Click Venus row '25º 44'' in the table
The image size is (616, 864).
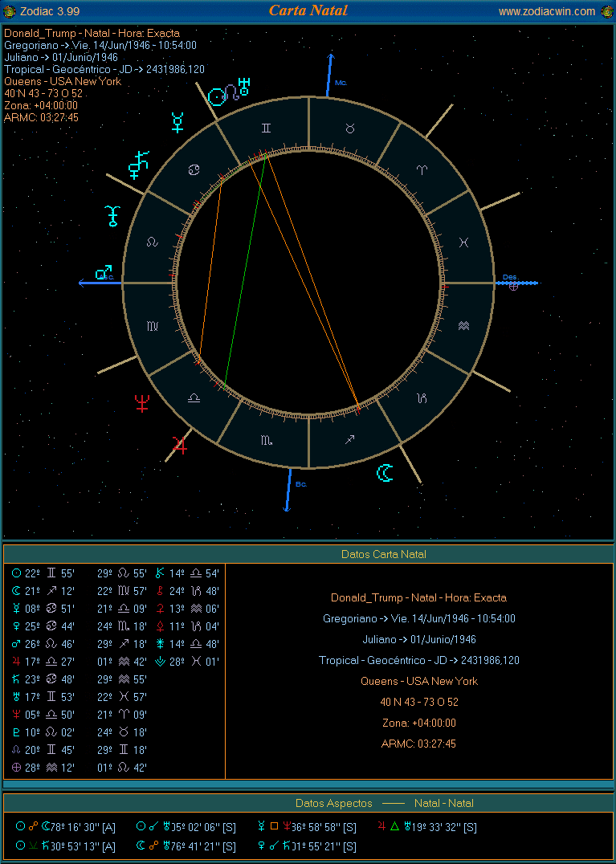43,626
